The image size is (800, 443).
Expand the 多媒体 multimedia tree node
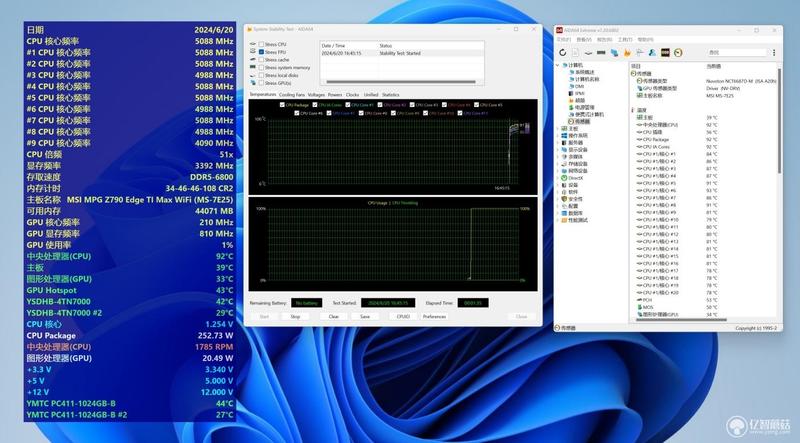click(557, 157)
